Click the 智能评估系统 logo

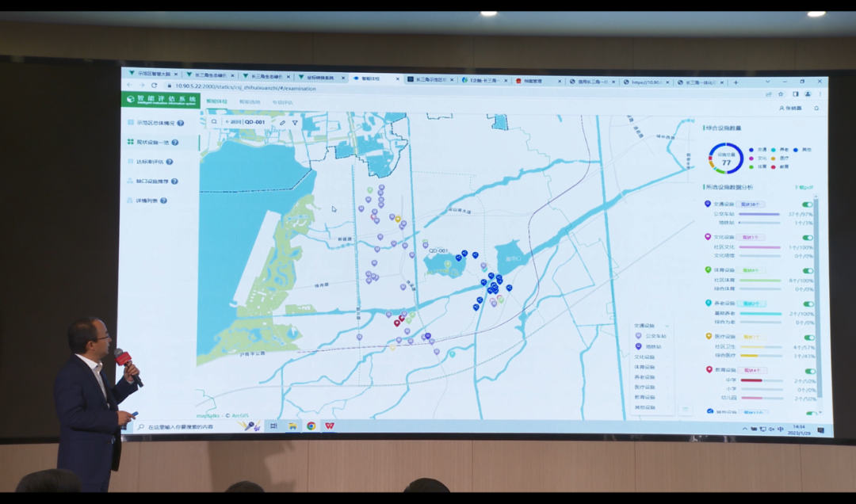point(161,99)
